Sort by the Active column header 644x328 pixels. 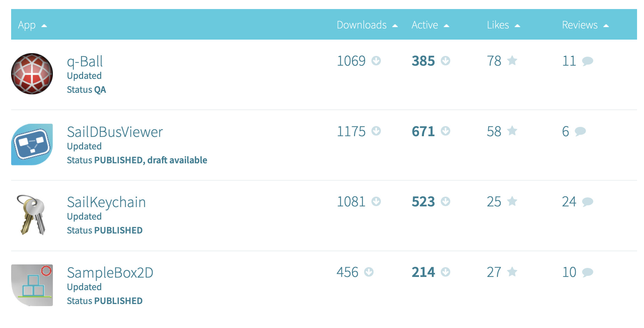425,25
